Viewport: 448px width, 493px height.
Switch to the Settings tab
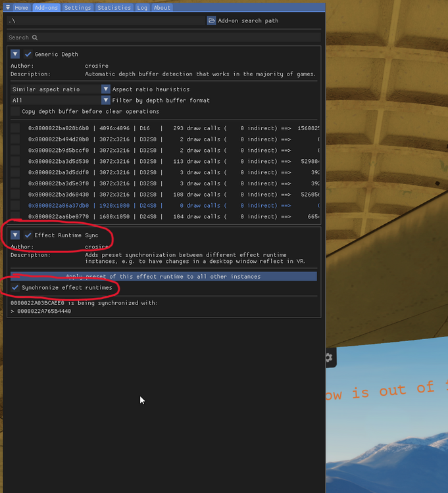(x=78, y=7)
